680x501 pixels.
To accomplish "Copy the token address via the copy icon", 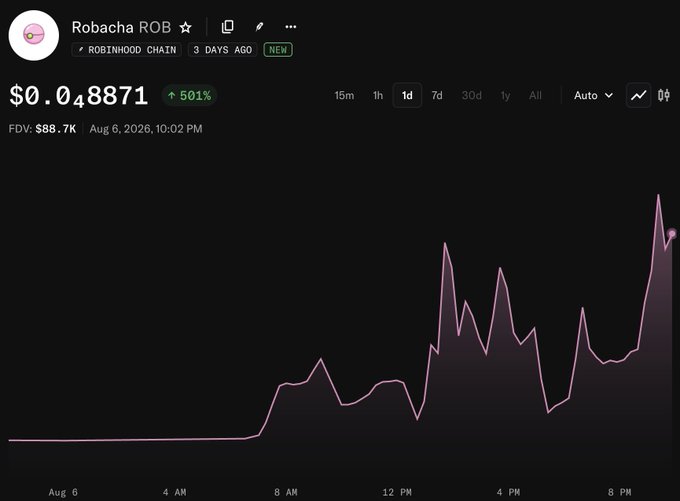I will (x=228, y=27).
